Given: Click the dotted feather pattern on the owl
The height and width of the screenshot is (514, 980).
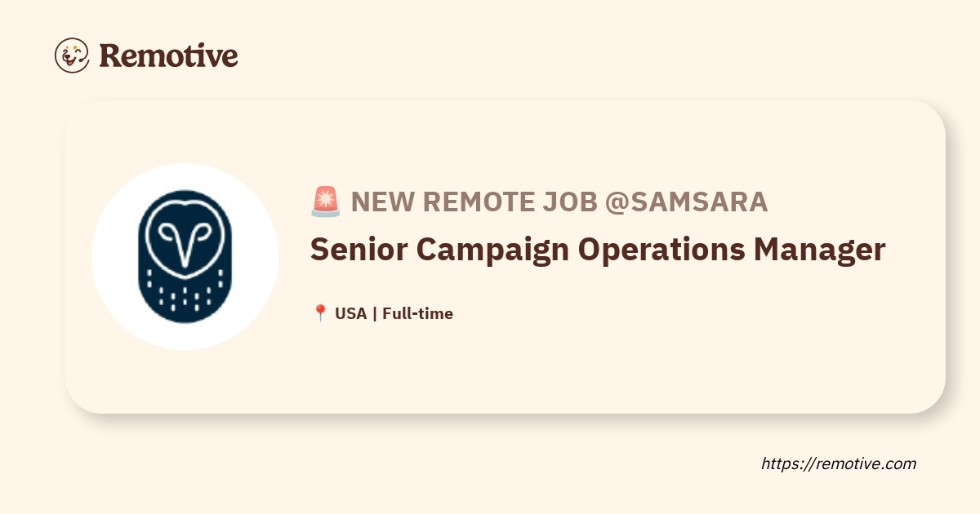Looking at the screenshot, I should click(x=185, y=295).
